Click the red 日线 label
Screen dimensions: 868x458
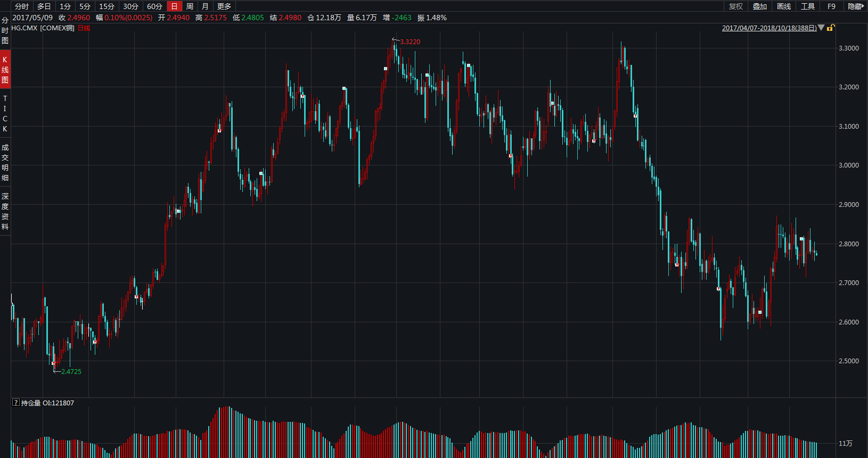(84, 28)
